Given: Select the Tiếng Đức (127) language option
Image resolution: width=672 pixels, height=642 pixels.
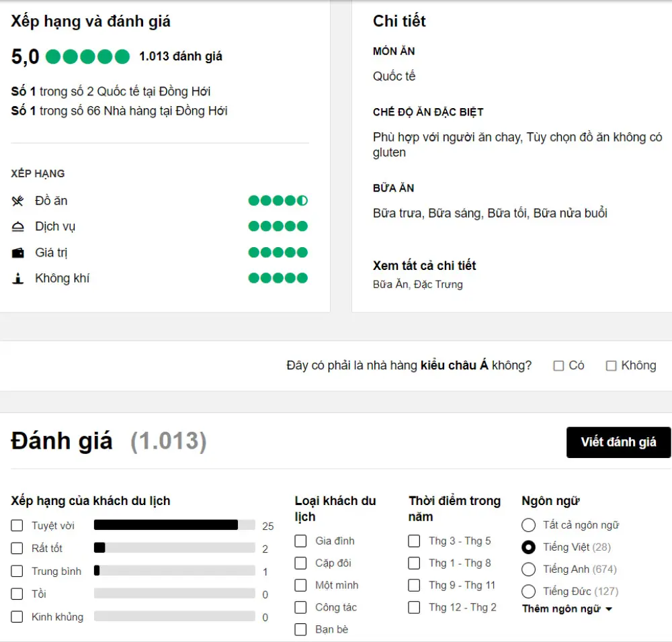Looking at the screenshot, I should [528, 592].
